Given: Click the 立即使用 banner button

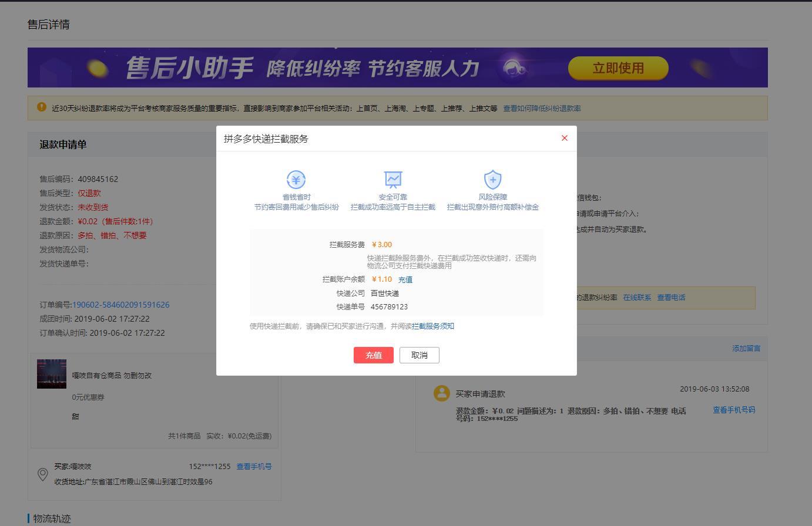Looking at the screenshot, I should [x=618, y=68].
